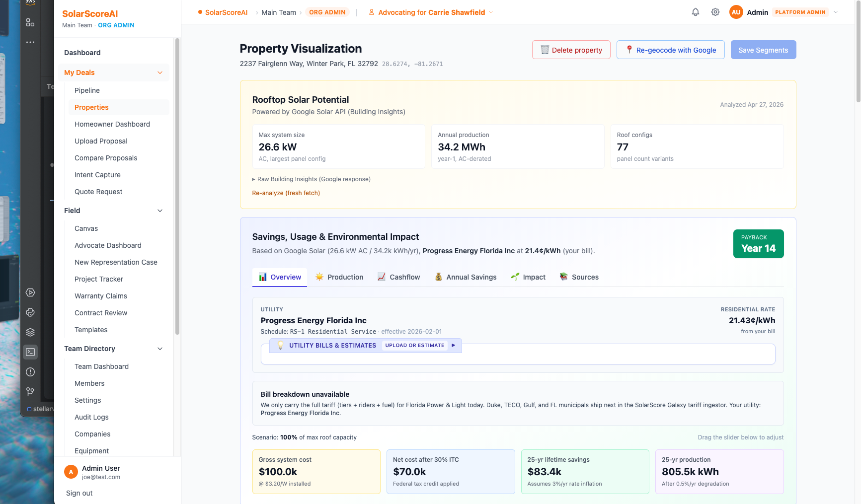Open the settings gear icon in the top bar
The width and height of the screenshot is (861, 504).
tap(715, 12)
